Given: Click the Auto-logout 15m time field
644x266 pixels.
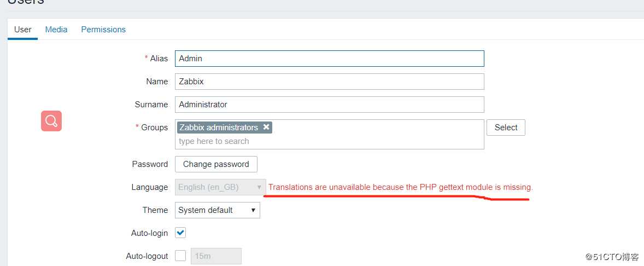Looking at the screenshot, I should click(x=216, y=256).
